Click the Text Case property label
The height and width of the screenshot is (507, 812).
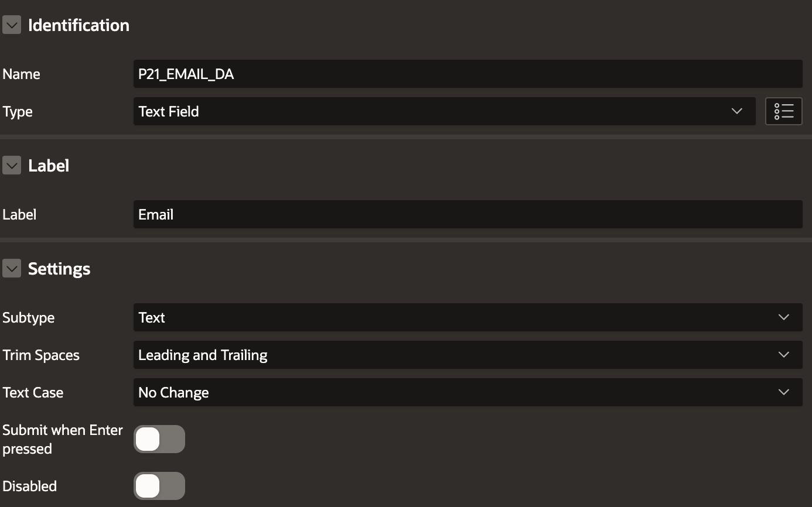(33, 393)
